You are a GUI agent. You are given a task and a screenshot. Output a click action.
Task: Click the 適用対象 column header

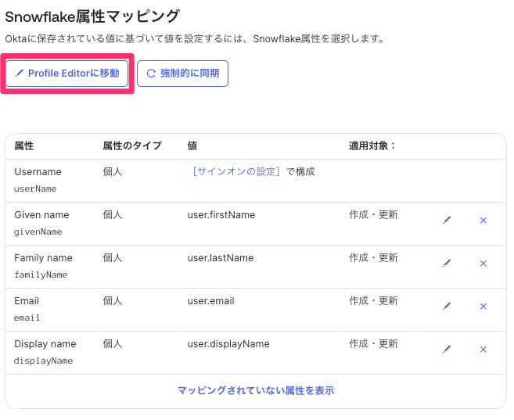click(372, 146)
